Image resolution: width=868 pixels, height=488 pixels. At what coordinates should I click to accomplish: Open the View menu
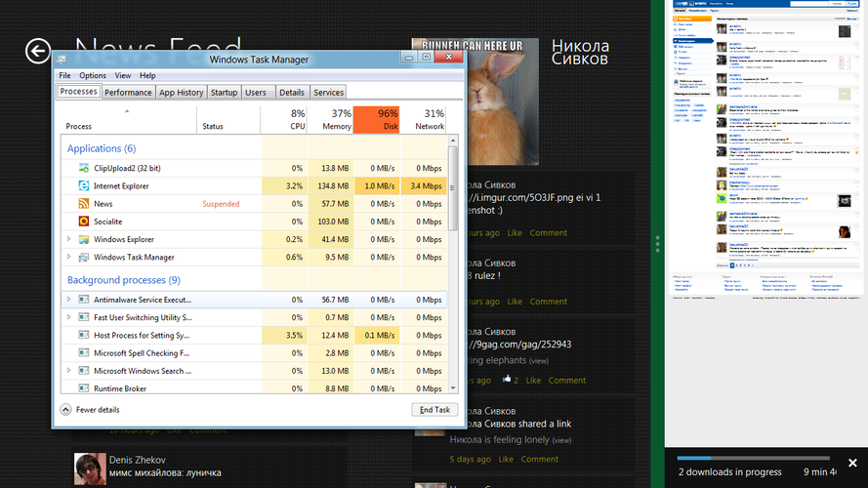point(123,75)
